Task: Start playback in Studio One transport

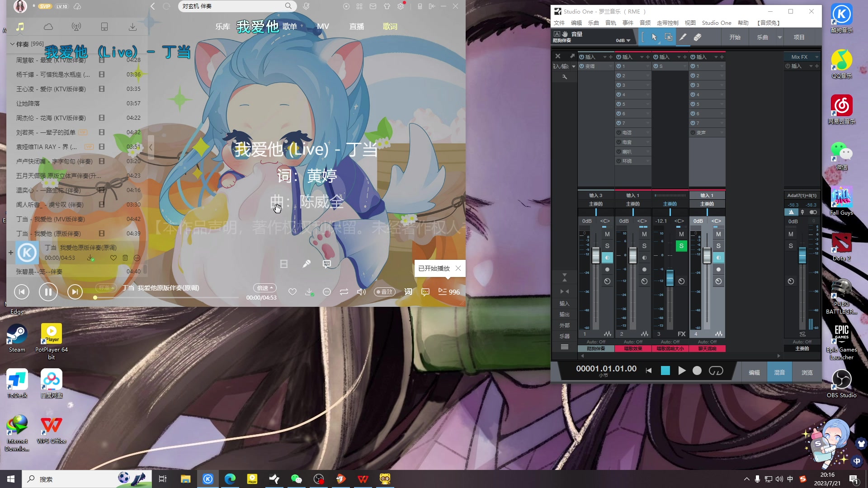Action: [x=682, y=371]
